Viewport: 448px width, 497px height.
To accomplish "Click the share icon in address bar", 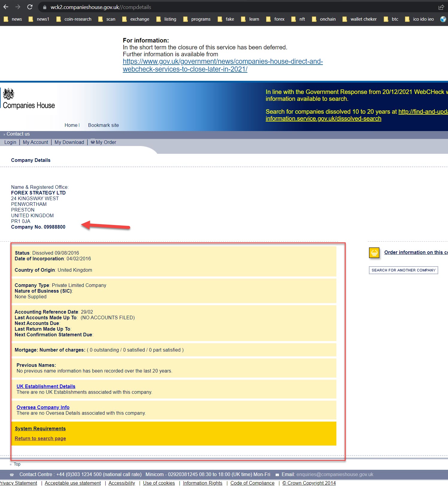I will click(441, 7).
